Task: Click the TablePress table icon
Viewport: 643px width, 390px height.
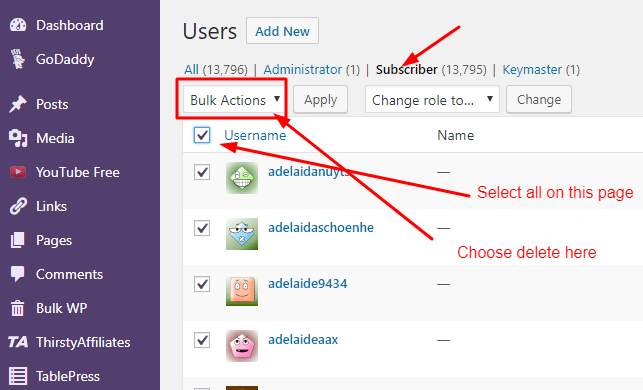Action: (18, 376)
